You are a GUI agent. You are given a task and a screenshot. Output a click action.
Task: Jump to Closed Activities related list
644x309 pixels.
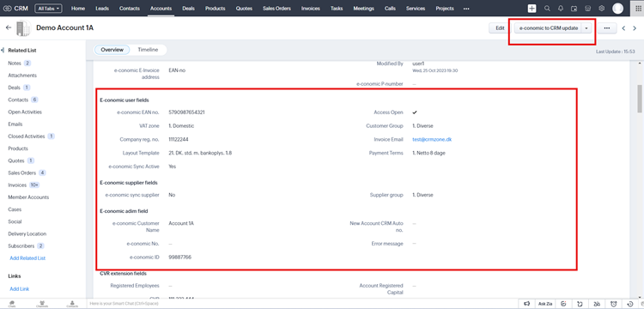click(x=27, y=136)
